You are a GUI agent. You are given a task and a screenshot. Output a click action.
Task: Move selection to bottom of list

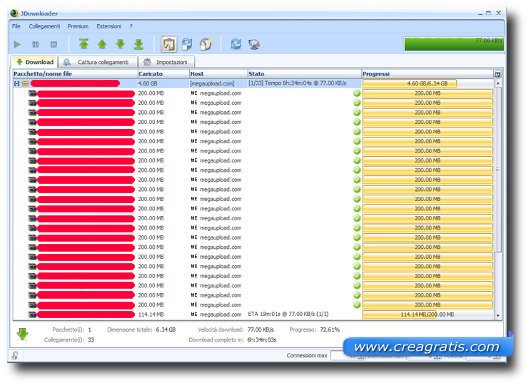click(139, 44)
